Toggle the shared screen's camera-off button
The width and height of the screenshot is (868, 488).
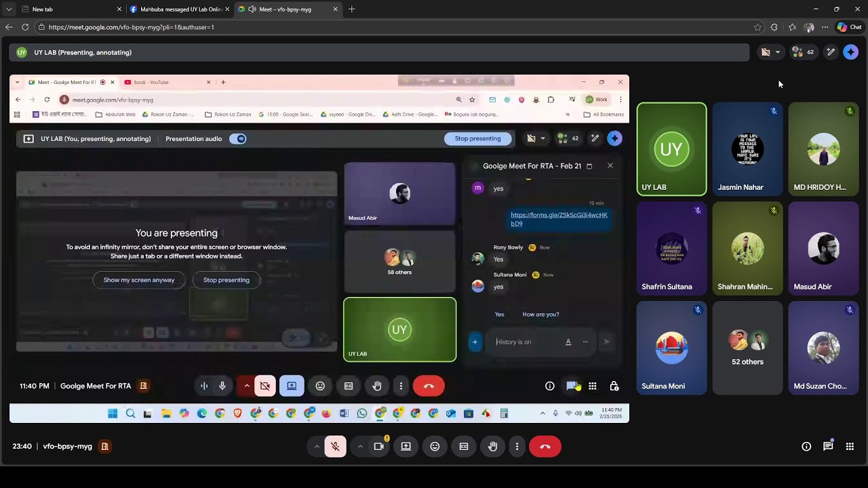pos(265,386)
